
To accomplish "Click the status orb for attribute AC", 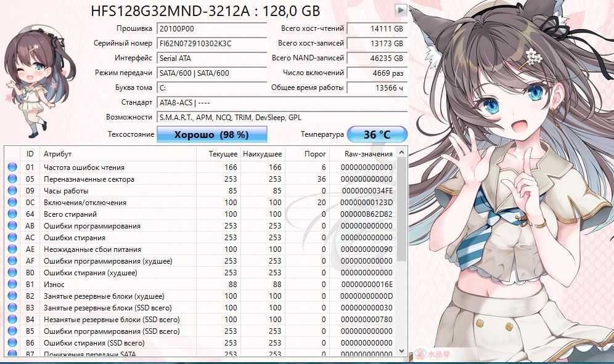I will pos(12,238).
